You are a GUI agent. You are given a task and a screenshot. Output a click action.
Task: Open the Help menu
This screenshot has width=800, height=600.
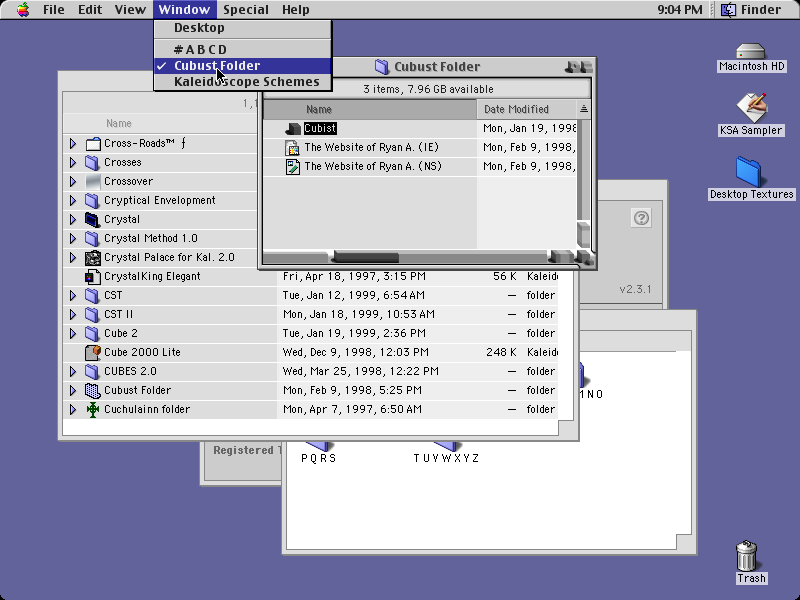295,10
